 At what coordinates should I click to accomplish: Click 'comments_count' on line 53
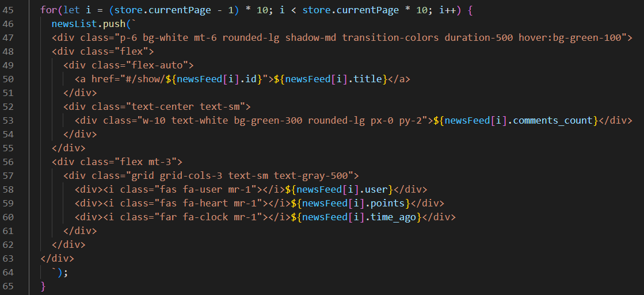(x=554, y=121)
